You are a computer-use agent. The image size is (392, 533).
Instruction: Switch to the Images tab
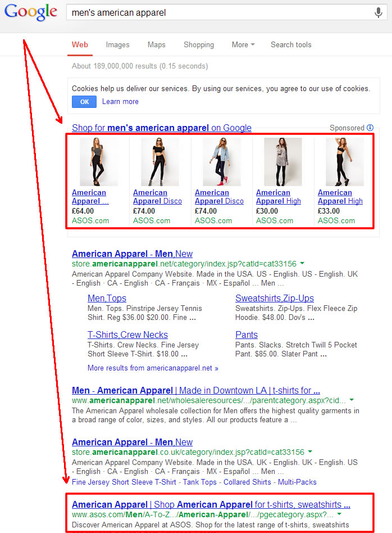pyautogui.click(x=117, y=45)
